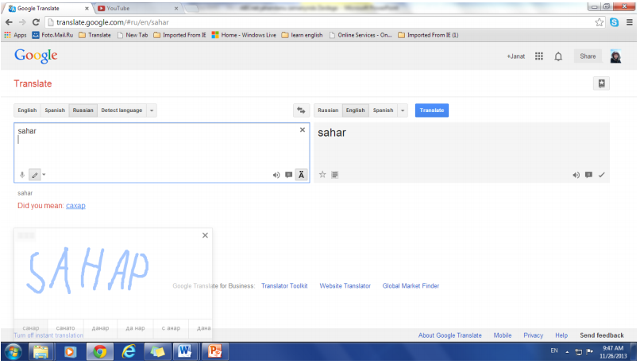The width and height of the screenshot is (644, 364).
Task: Choose handwriting suggestion данар
Action: click(100, 328)
